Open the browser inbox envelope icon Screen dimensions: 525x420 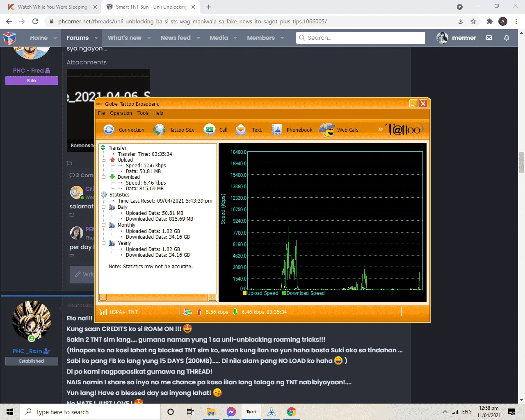tap(489, 38)
